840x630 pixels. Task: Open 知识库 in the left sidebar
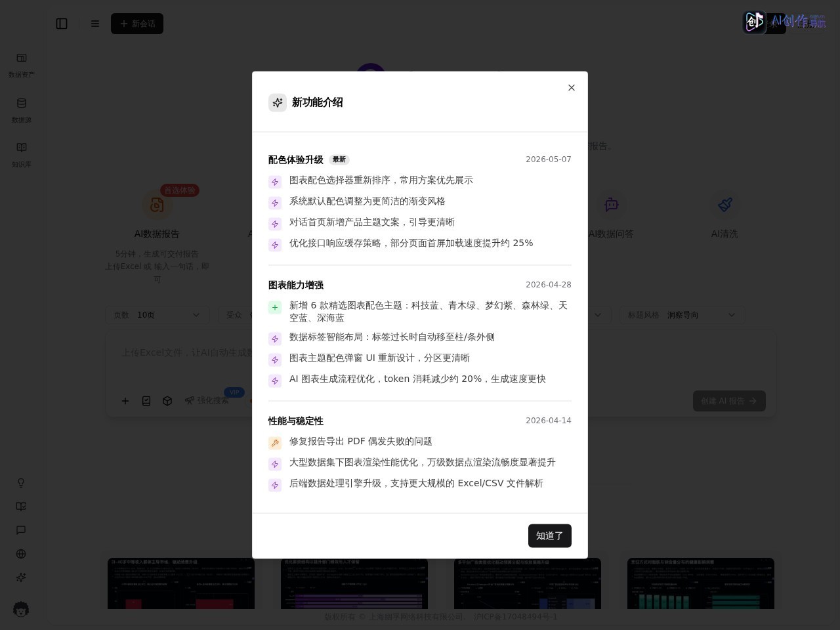point(22,155)
